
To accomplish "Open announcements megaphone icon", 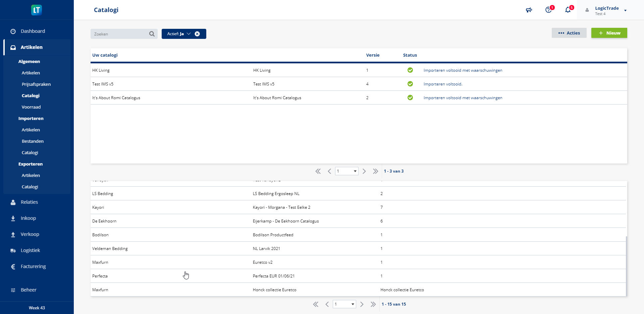I will click(x=529, y=10).
